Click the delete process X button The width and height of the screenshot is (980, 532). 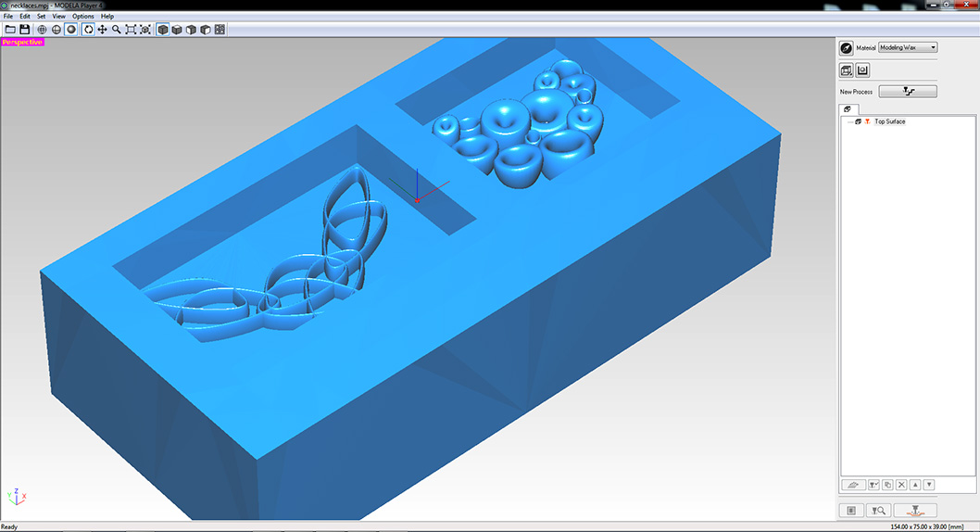pos(901,485)
